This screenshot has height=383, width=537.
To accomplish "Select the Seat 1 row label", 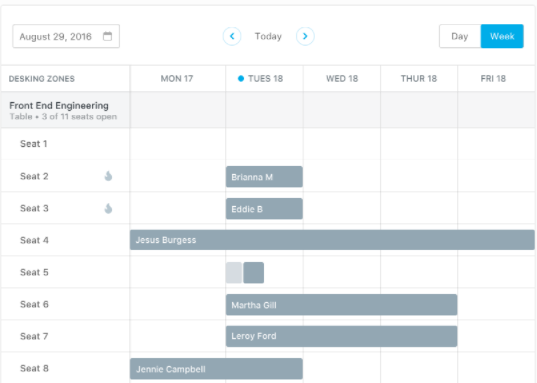I will (x=34, y=144).
